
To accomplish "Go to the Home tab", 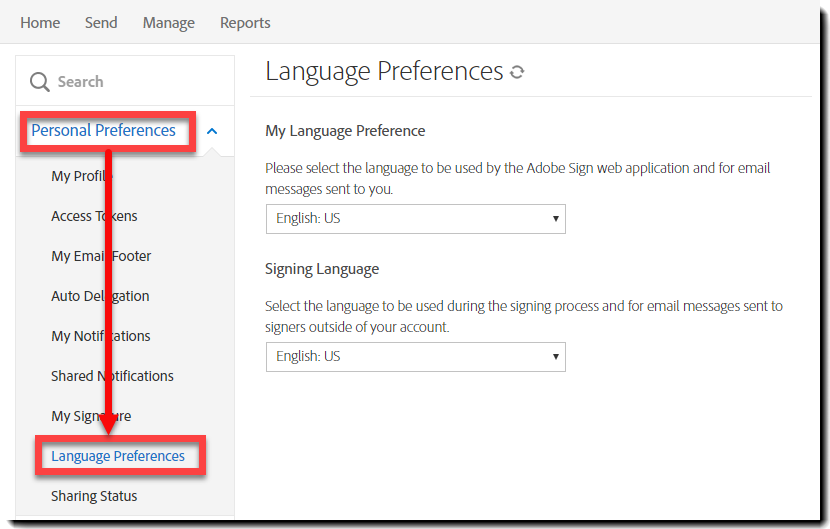I will (x=40, y=22).
